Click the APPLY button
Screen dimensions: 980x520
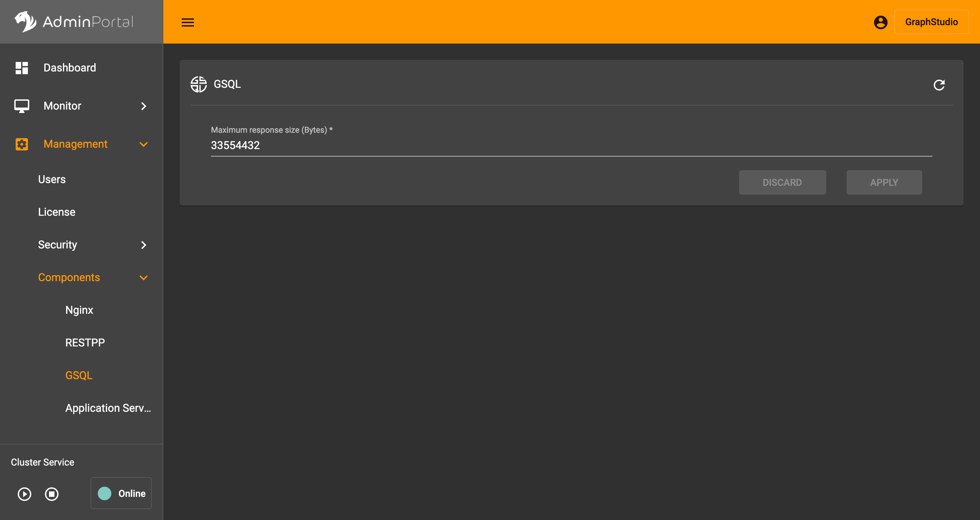pos(884,182)
